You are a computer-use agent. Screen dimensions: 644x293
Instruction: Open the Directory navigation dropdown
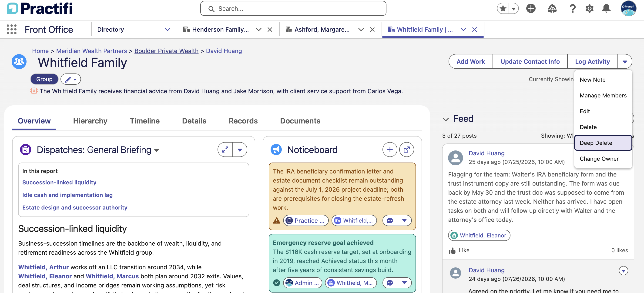click(167, 30)
